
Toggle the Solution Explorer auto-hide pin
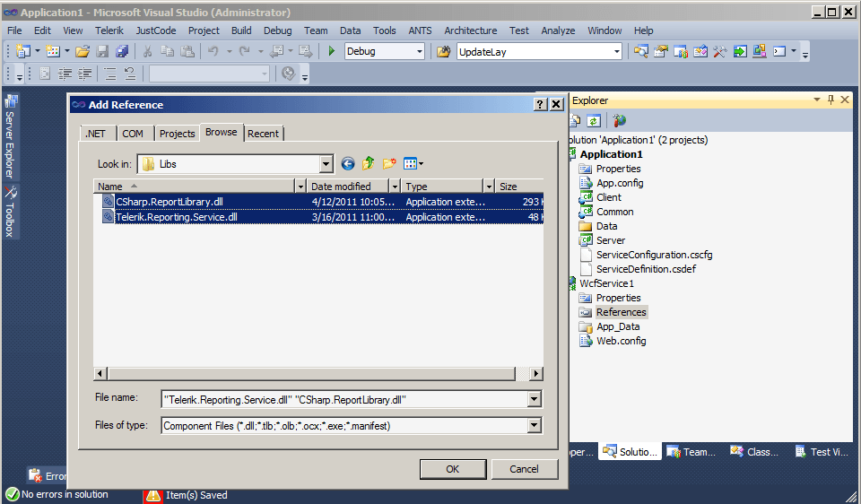[831, 100]
